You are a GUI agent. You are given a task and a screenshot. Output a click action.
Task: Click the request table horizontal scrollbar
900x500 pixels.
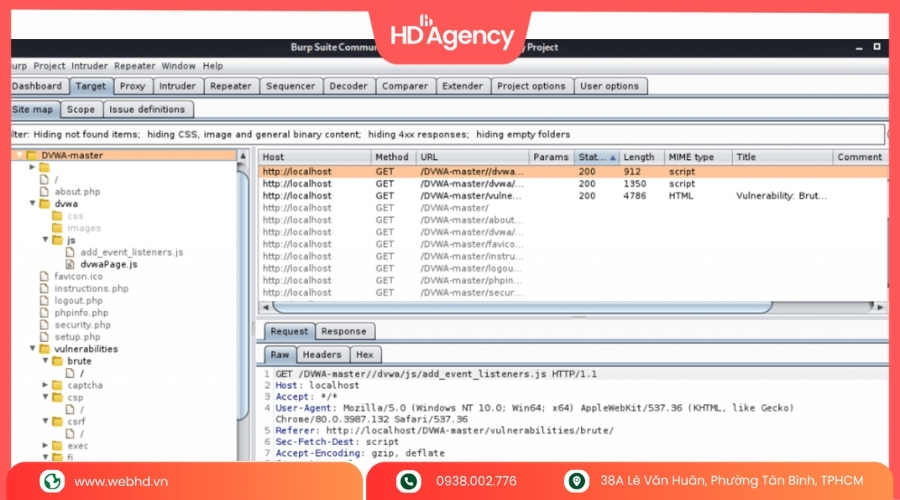522,307
